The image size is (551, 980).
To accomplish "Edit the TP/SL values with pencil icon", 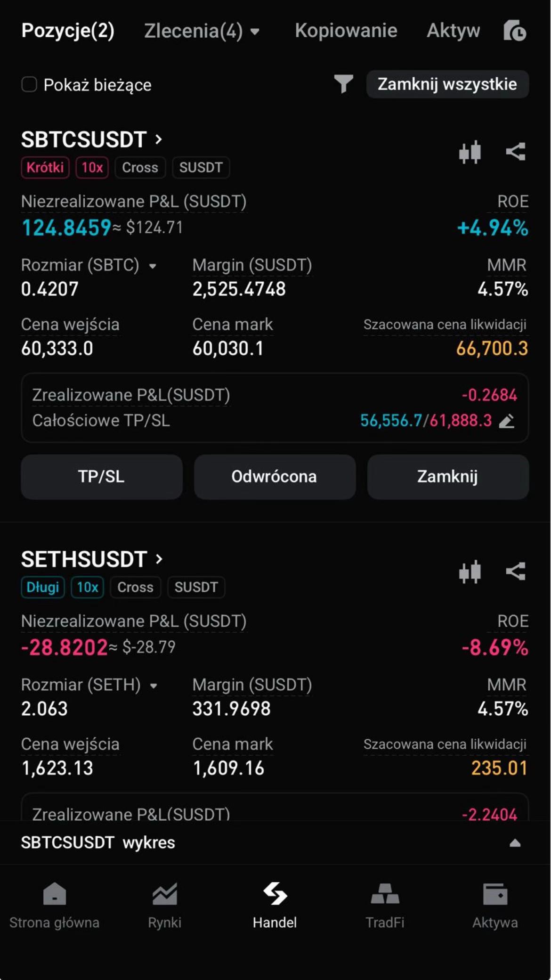I will 507,421.
